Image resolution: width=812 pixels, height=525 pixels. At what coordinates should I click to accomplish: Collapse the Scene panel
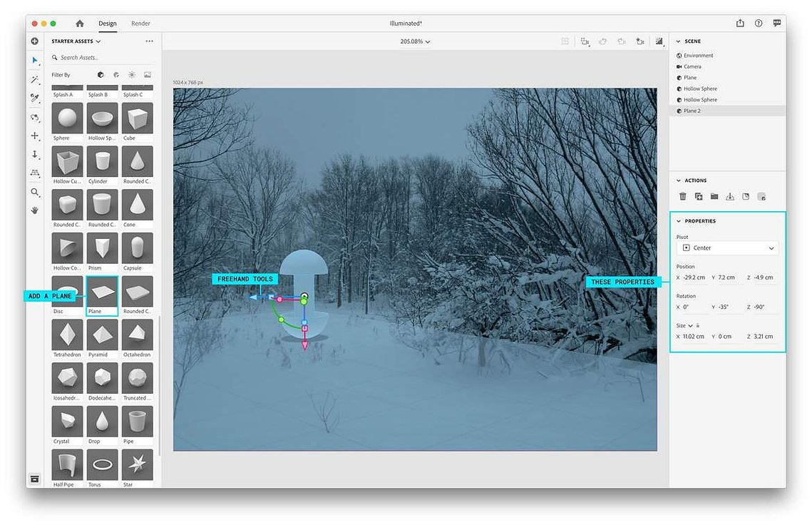click(678, 41)
